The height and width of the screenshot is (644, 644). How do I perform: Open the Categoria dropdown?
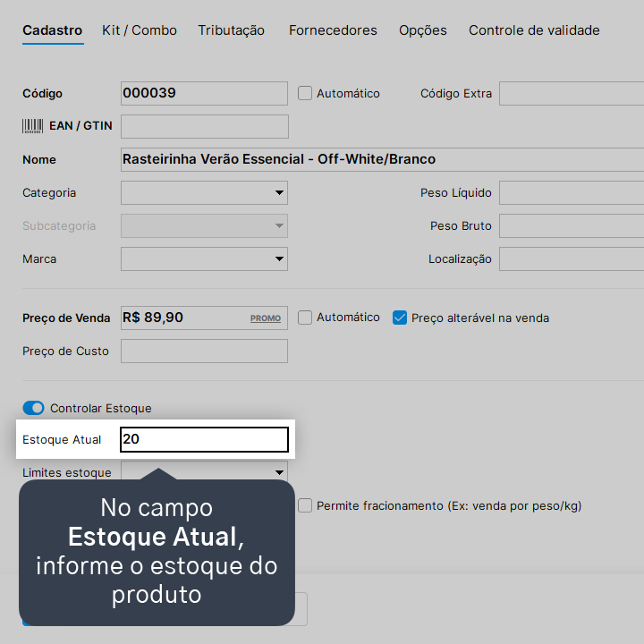(204, 192)
